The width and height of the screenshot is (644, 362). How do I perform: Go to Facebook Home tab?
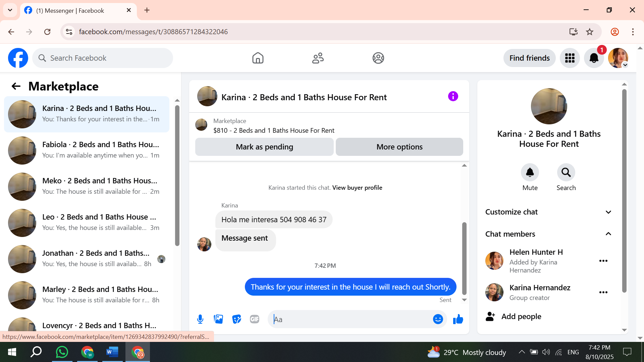coord(258,58)
